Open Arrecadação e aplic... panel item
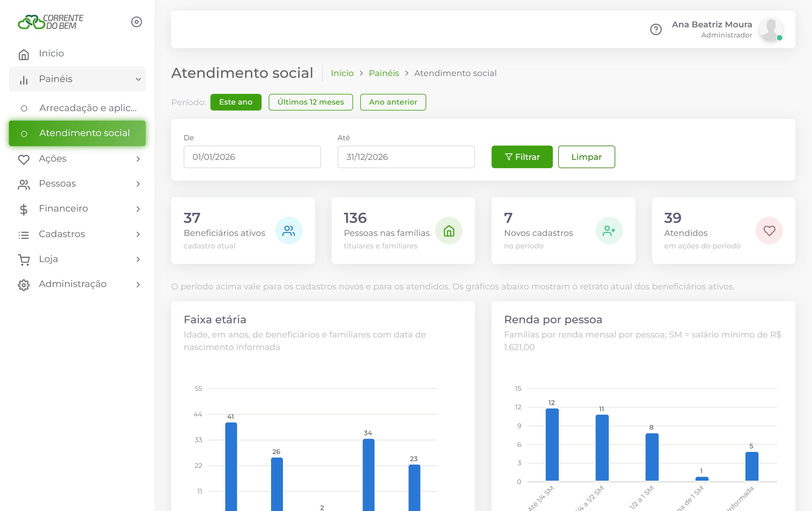 [77, 108]
